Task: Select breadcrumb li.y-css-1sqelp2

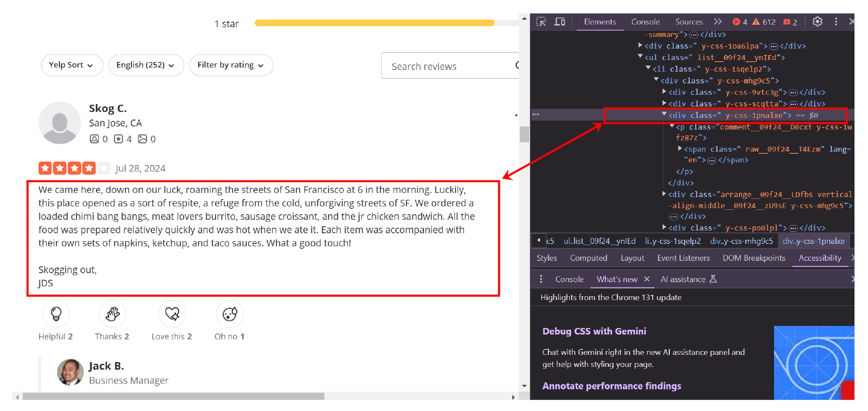Action: (672, 241)
